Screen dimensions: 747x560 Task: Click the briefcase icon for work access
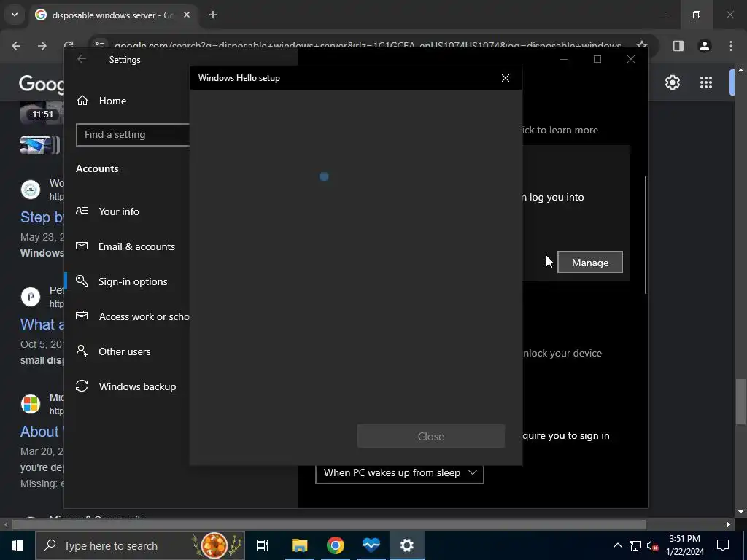(x=82, y=315)
